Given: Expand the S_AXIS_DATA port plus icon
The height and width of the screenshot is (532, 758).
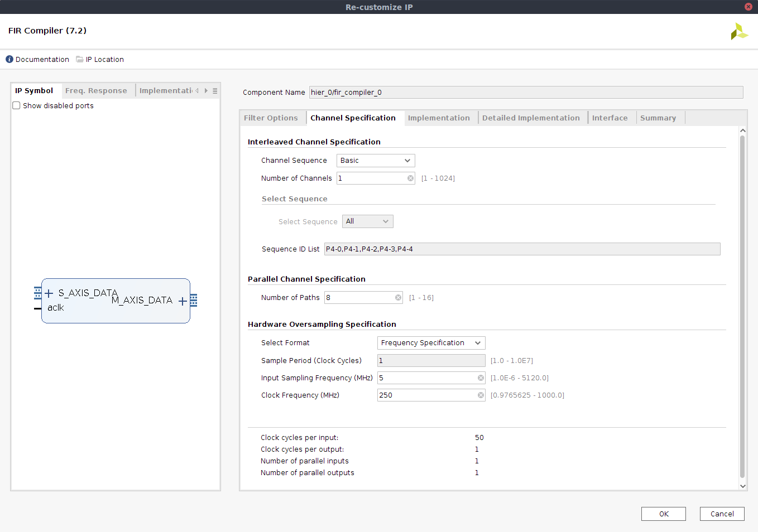Looking at the screenshot, I should (x=49, y=293).
